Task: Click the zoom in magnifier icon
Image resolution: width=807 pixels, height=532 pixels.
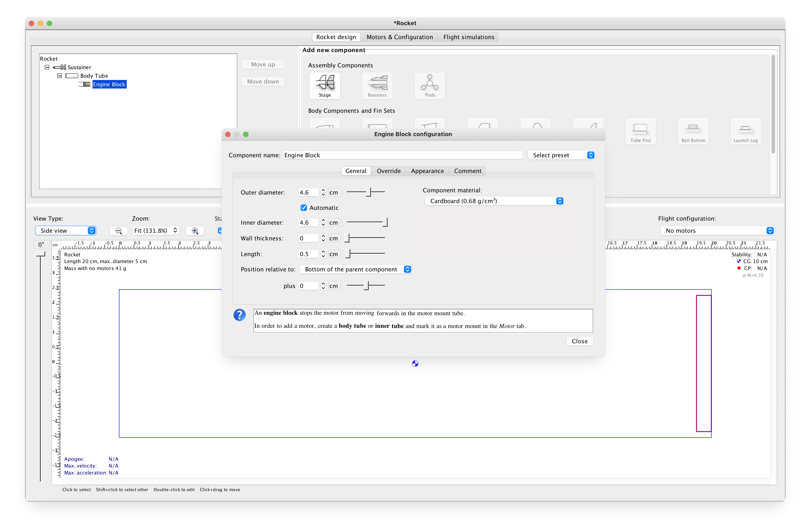Action: pyautogui.click(x=195, y=230)
